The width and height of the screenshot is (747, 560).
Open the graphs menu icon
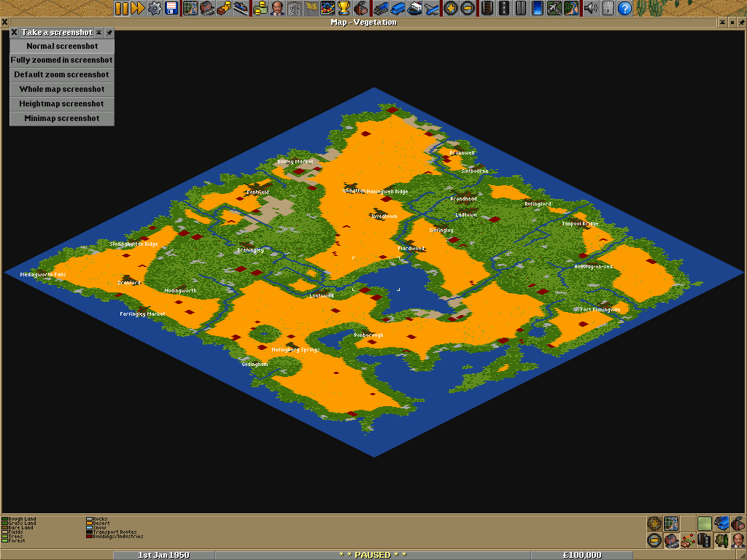(x=327, y=8)
